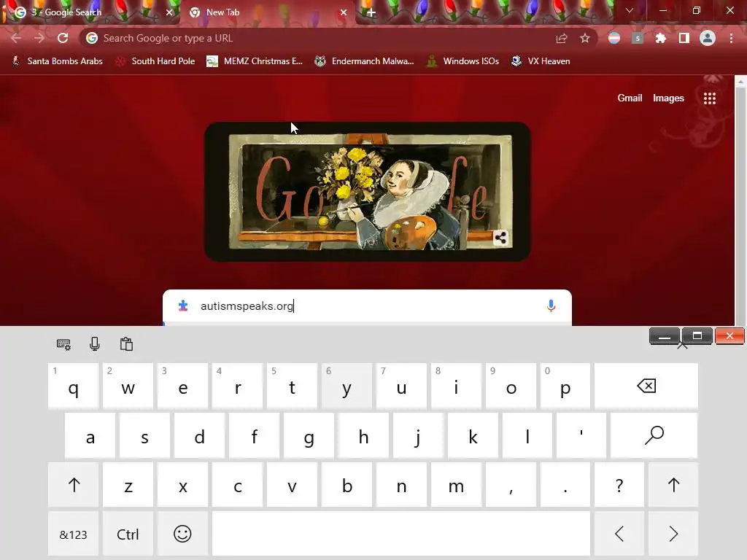Click the Google Doodle painting image
Image resolution: width=747 pixels, height=560 pixels.
point(368,192)
